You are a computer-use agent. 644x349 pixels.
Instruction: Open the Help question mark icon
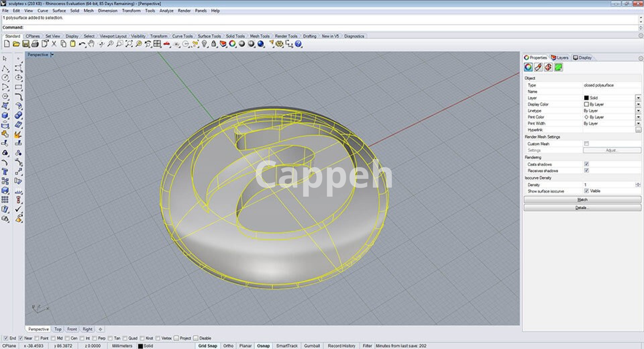pyautogui.click(x=298, y=44)
